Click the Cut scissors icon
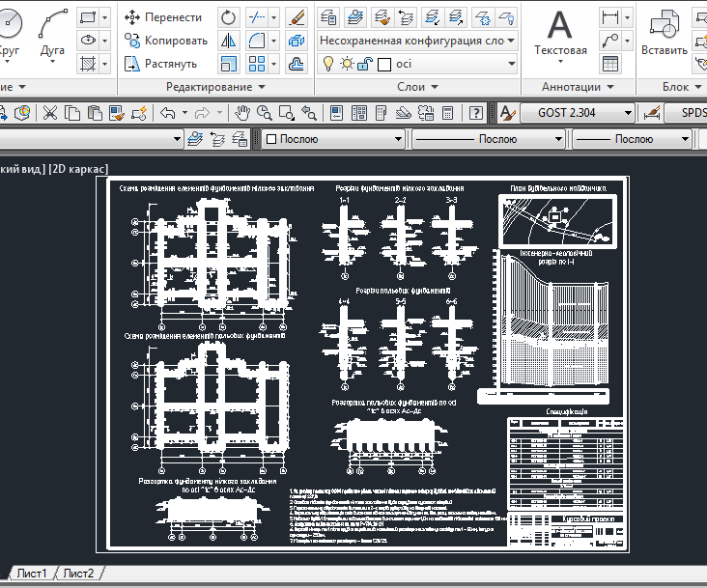The image size is (707, 588). click(50, 113)
